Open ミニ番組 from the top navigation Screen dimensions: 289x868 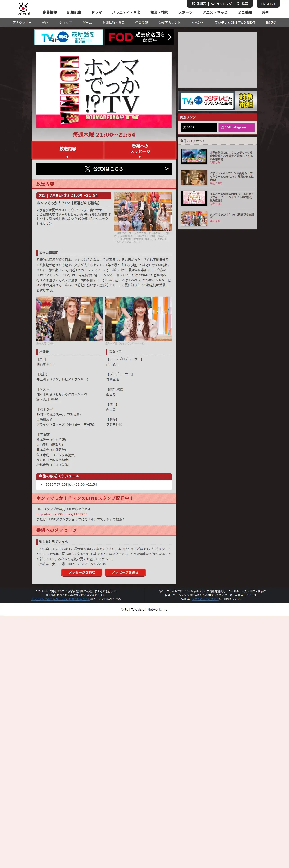pyautogui.click(x=245, y=12)
